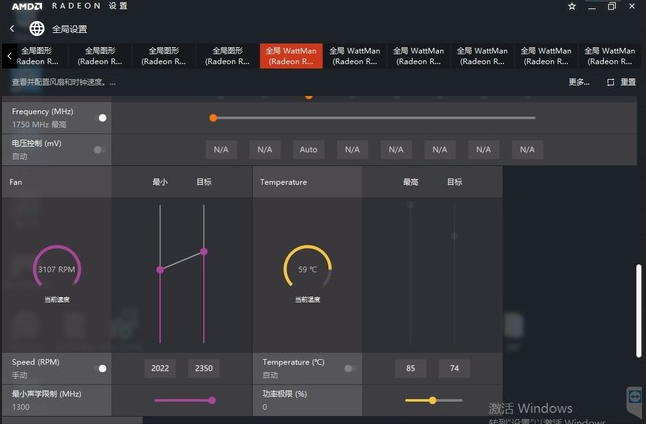646x424 pixels.
Task: Minimize the Radeon Settings window
Action: pos(592,7)
